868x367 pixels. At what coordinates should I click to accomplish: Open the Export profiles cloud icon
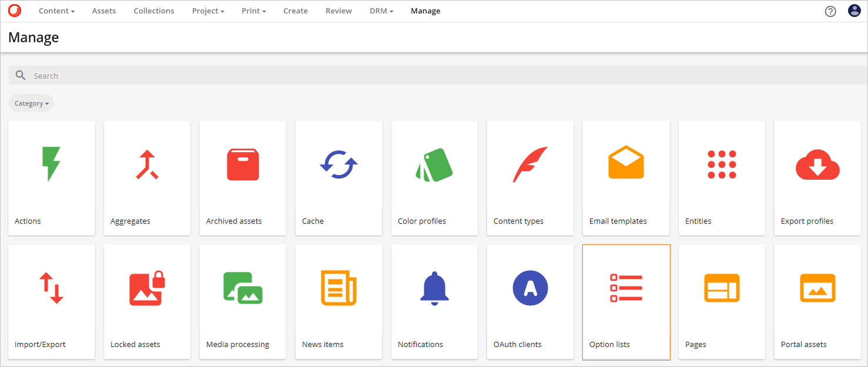pos(817,164)
